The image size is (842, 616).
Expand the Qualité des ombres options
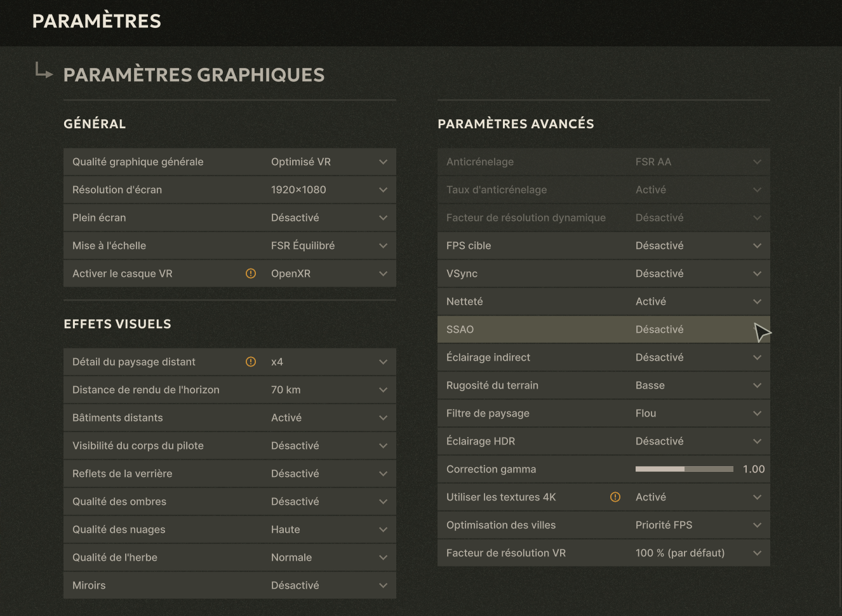click(230, 502)
